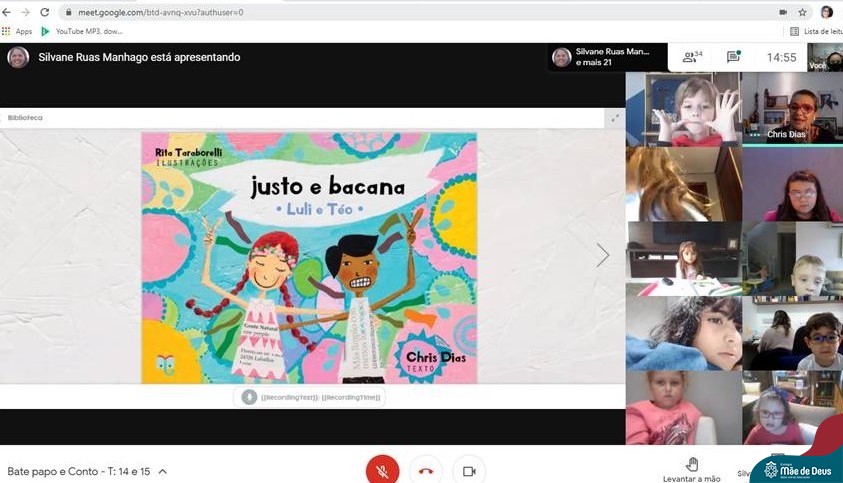
Task: Reload the page with the refresh button
Action: click(45, 12)
